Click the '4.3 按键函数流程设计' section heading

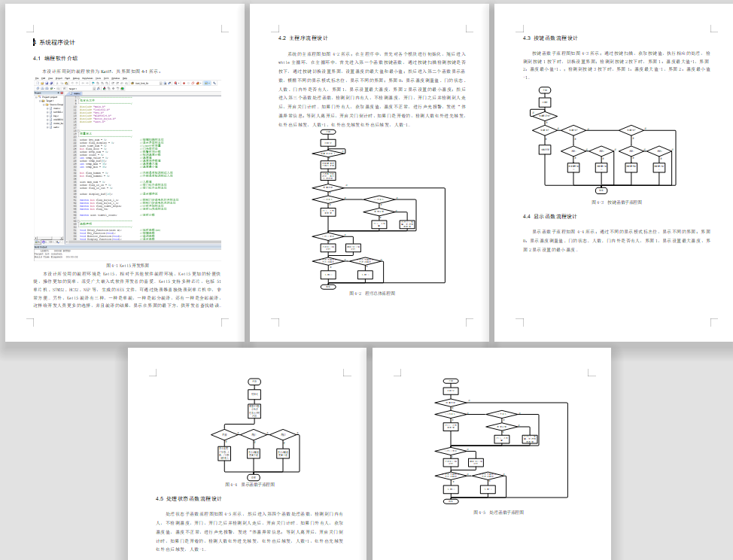click(550, 38)
